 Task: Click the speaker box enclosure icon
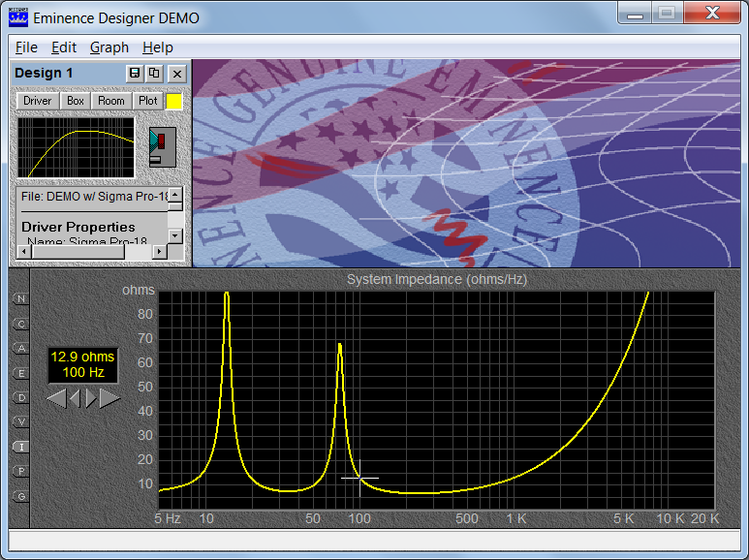[163, 147]
